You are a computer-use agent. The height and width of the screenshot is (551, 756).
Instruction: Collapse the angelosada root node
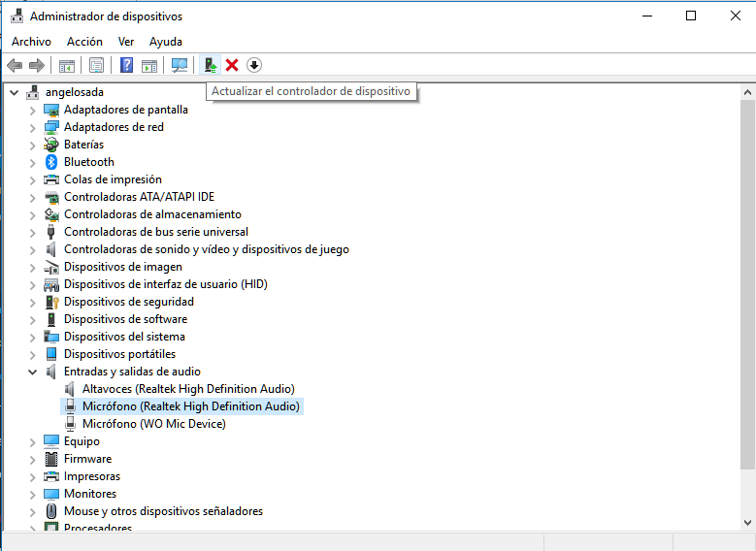pyautogui.click(x=14, y=92)
